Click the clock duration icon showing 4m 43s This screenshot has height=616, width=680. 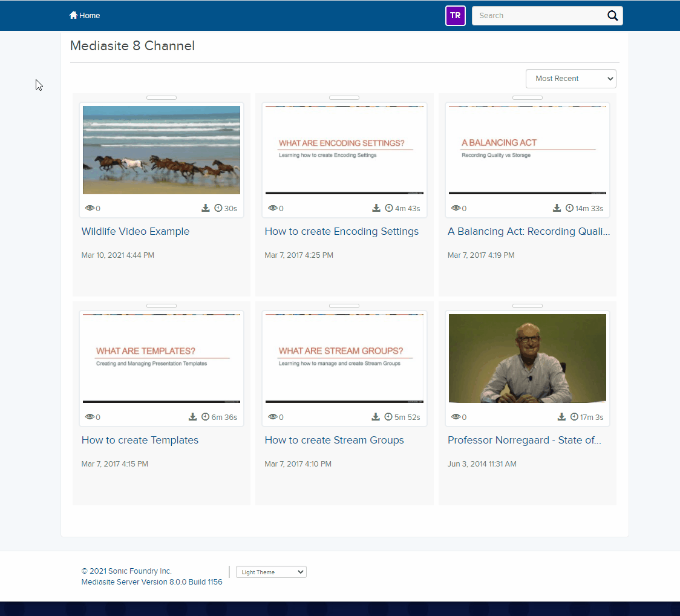coord(389,208)
